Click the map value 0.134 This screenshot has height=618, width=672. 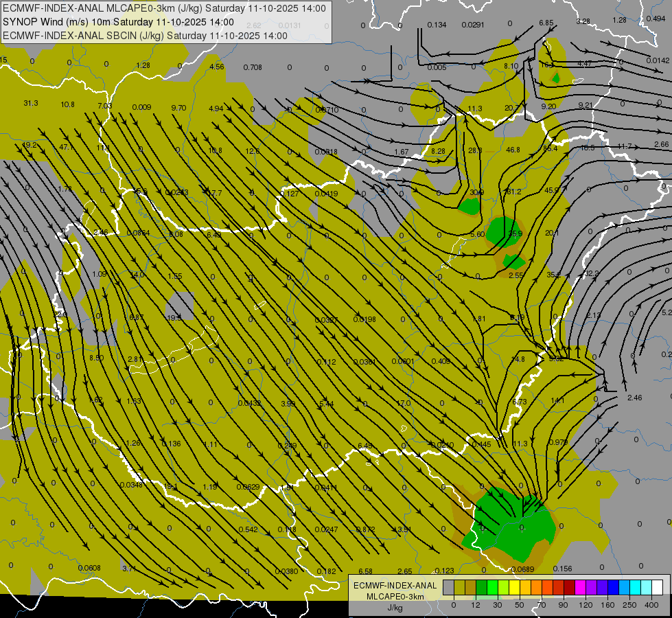(x=437, y=25)
